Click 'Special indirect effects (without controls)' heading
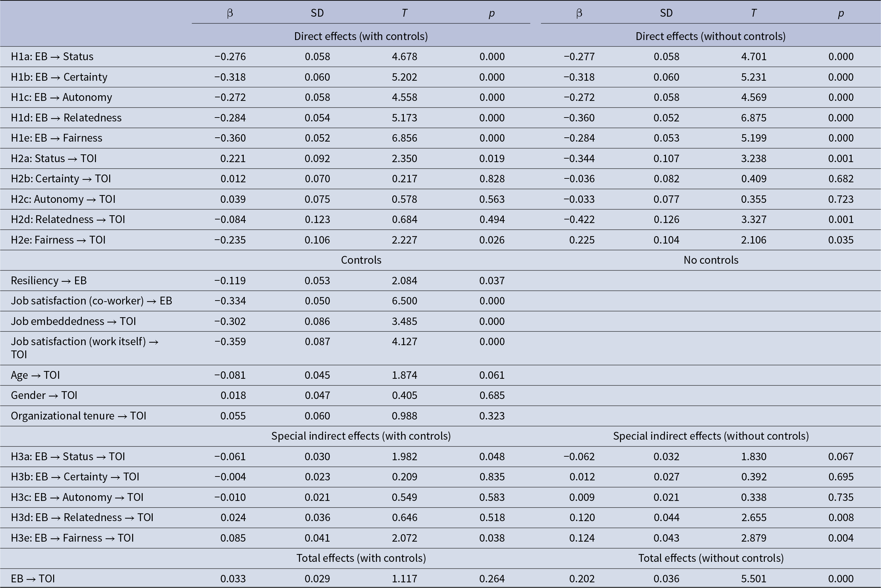This screenshot has width=881, height=588. [711, 436]
